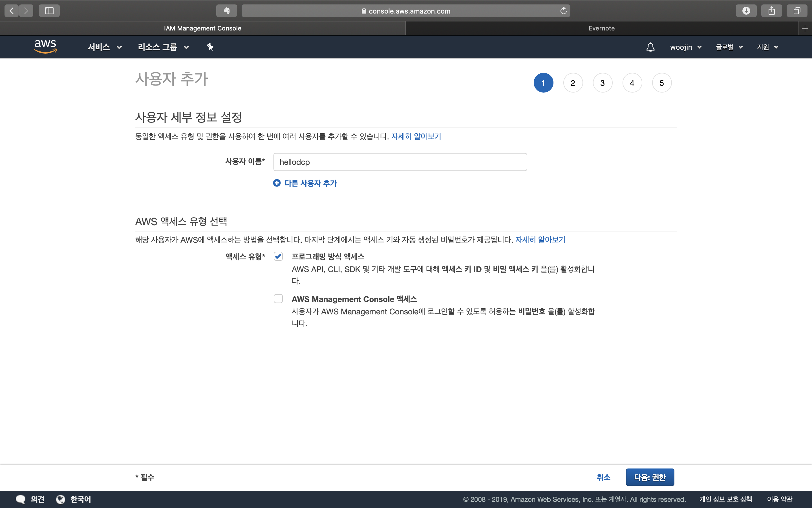Click the 취소 cancel link

[x=603, y=477]
